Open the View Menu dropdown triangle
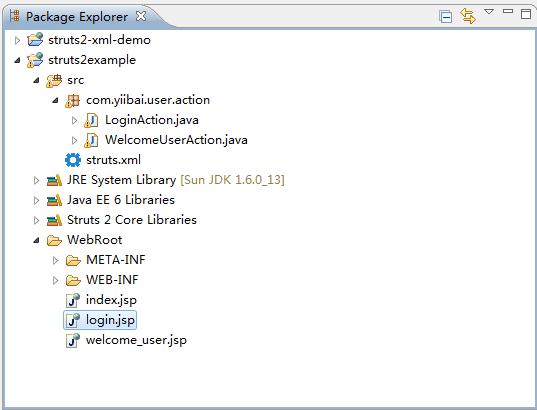 (x=489, y=12)
